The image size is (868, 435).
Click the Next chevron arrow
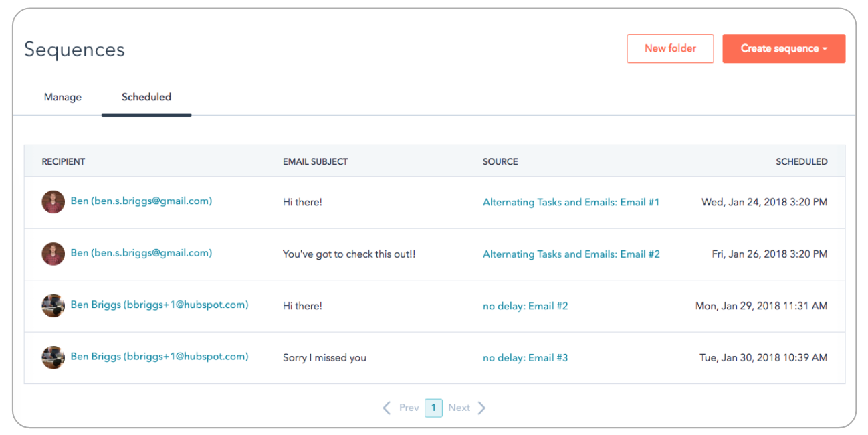[482, 407]
